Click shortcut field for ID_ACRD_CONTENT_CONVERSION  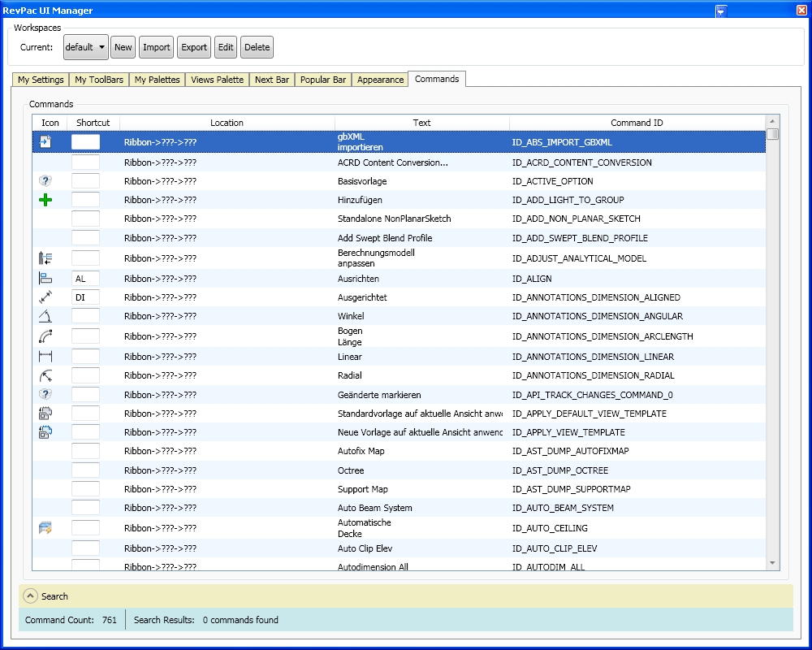point(85,162)
